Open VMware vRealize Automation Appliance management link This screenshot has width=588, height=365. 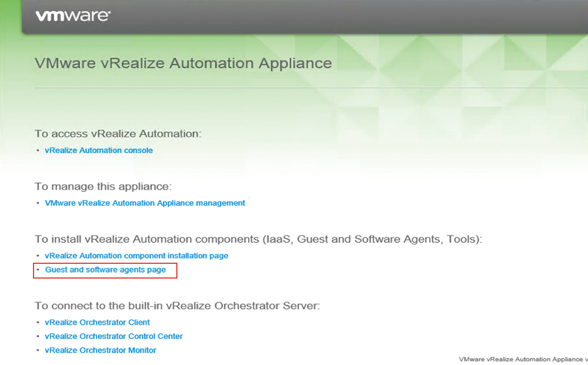click(x=145, y=203)
